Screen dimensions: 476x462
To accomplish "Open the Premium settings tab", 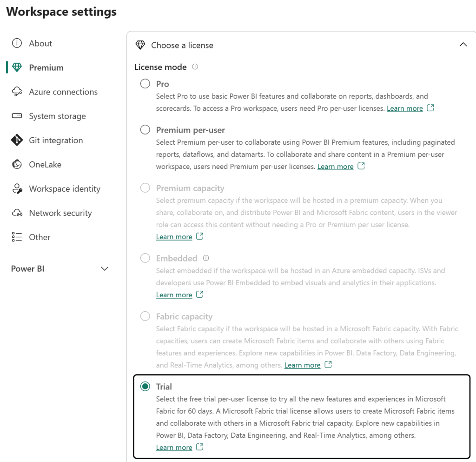I will (x=46, y=67).
